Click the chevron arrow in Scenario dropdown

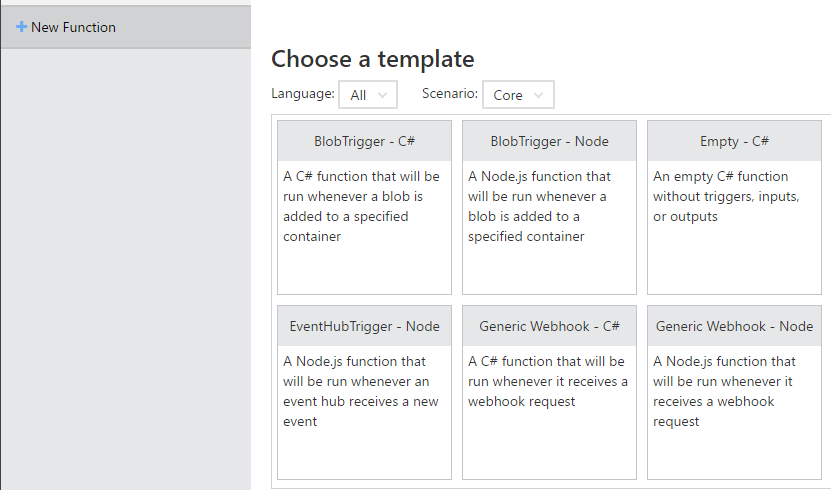pos(538,95)
